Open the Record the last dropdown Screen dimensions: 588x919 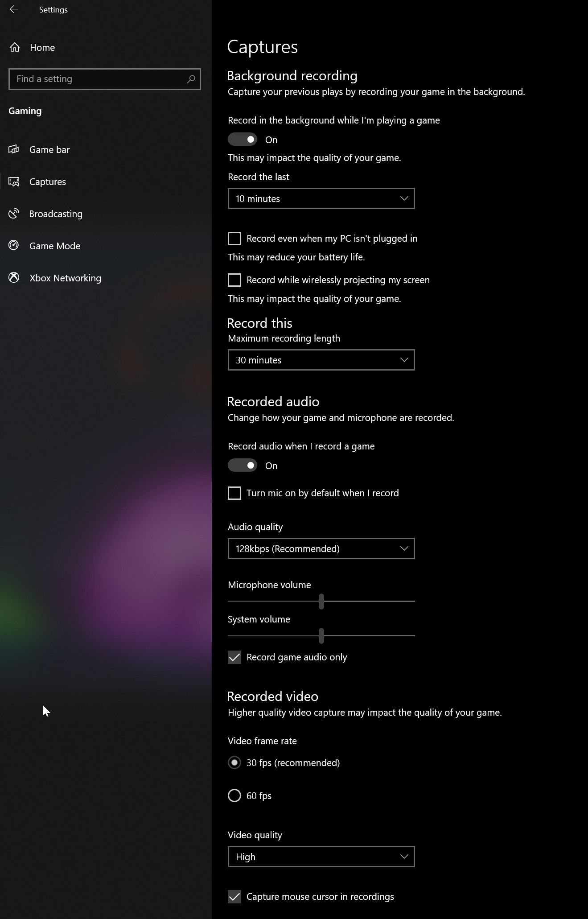click(321, 198)
